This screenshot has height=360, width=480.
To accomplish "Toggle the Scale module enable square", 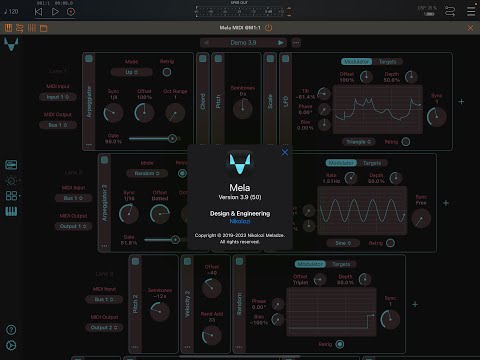I will point(270,59).
